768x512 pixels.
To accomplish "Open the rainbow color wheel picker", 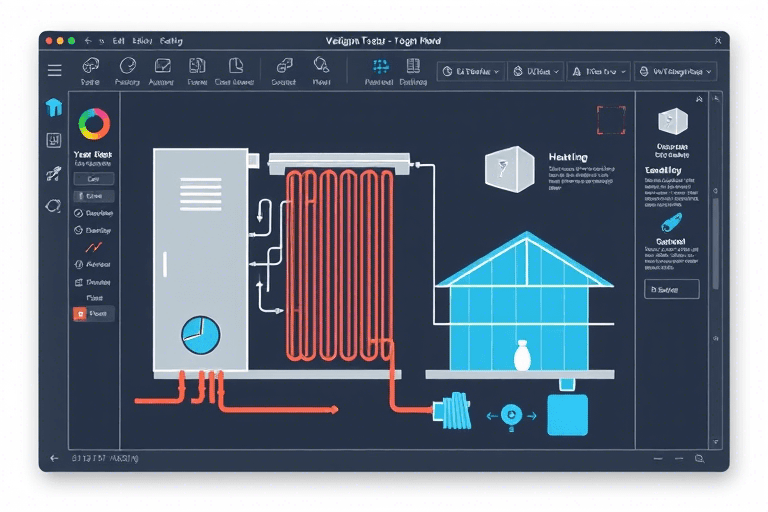I will pos(94,123).
